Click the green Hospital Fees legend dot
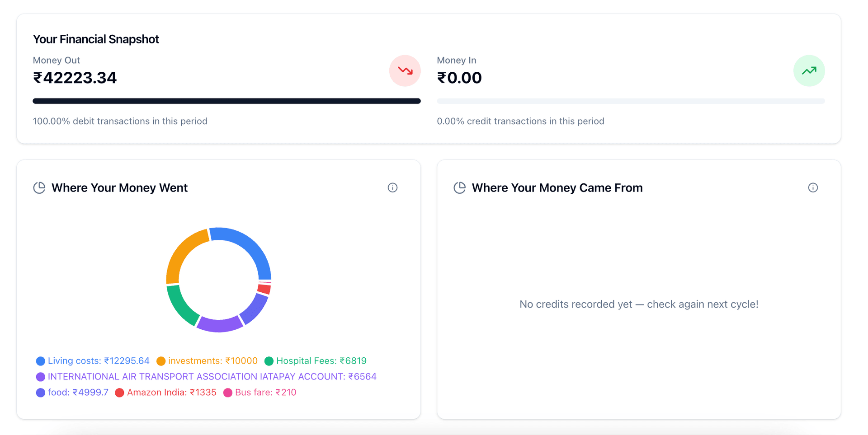 click(269, 361)
